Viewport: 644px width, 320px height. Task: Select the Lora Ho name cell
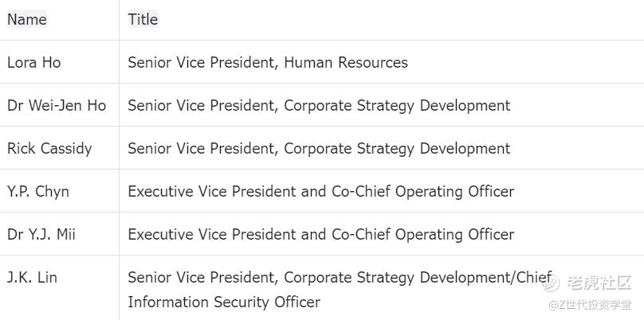pyautogui.click(x=33, y=62)
